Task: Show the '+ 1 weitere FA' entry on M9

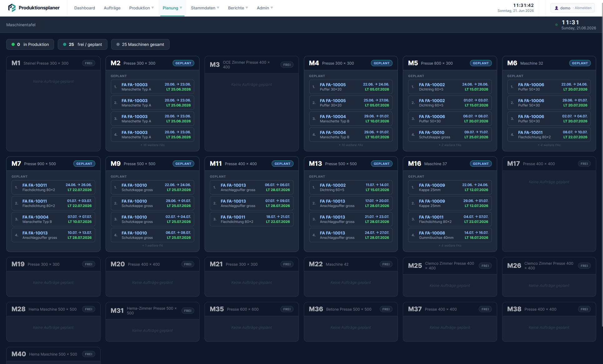Action: (x=152, y=246)
